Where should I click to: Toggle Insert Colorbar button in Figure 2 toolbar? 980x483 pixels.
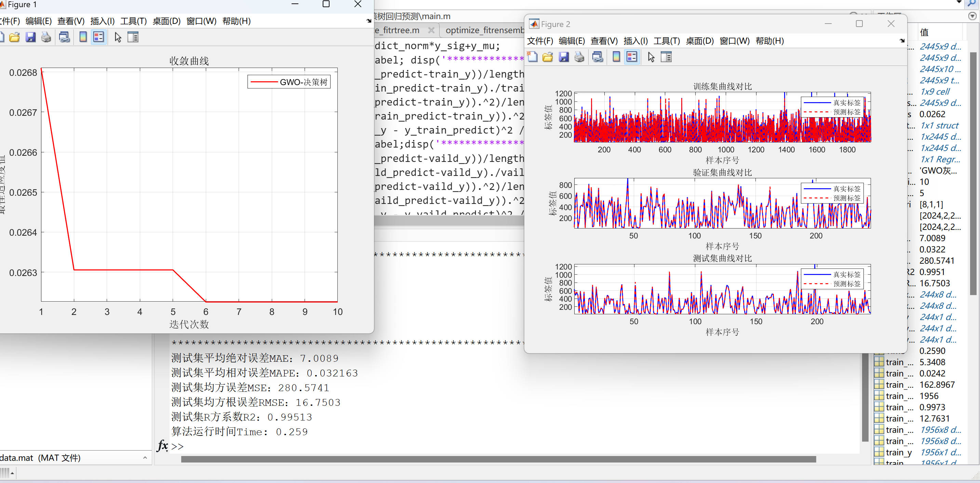(616, 57)
